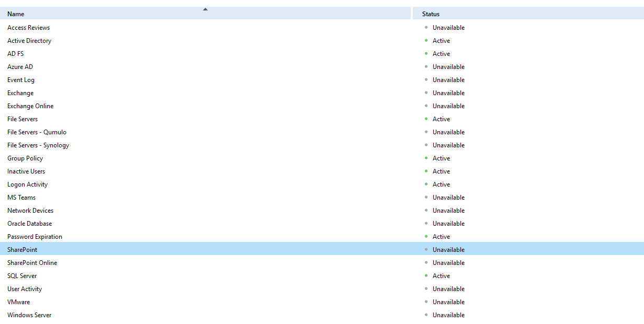Click the green status dot for Password Expiration
Image resolution: width=644 pixels, height=324 pixels.
point(426,236)
